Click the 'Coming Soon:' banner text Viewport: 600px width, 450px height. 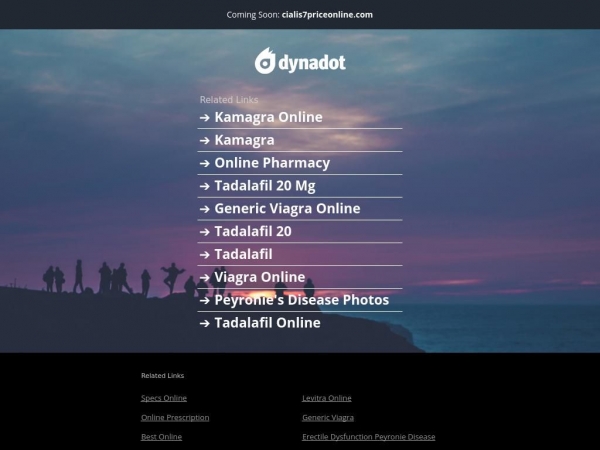253,15
